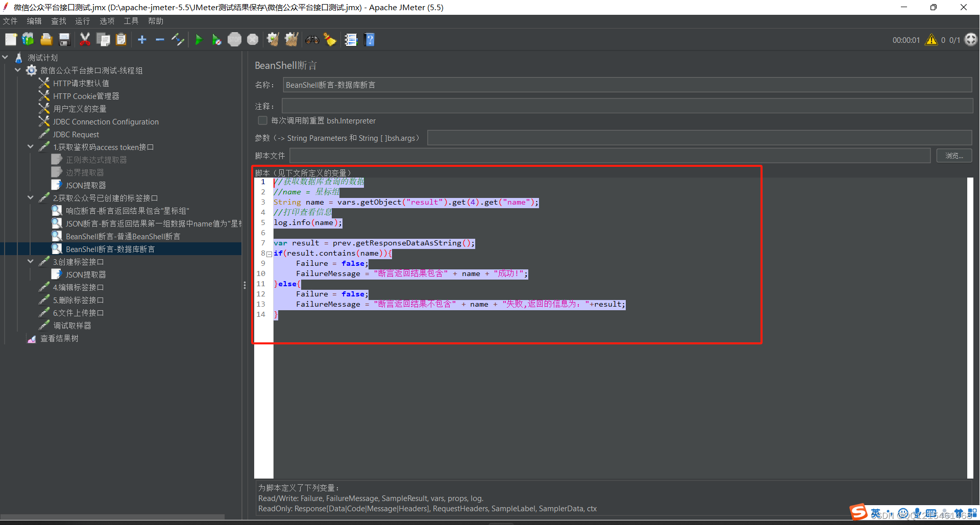980x525 pixels.
Task: Click the 注释 comment input field
Action: click(x=627, y=106)
